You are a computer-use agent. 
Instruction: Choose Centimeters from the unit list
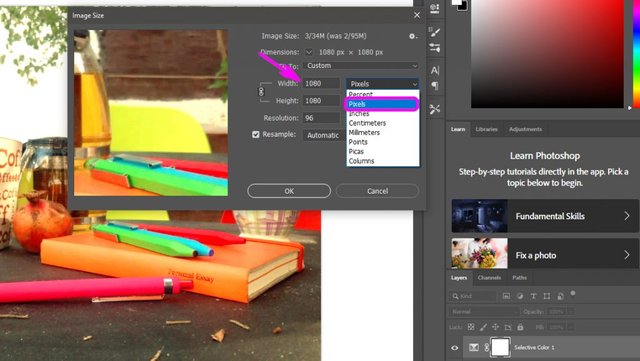383,123
